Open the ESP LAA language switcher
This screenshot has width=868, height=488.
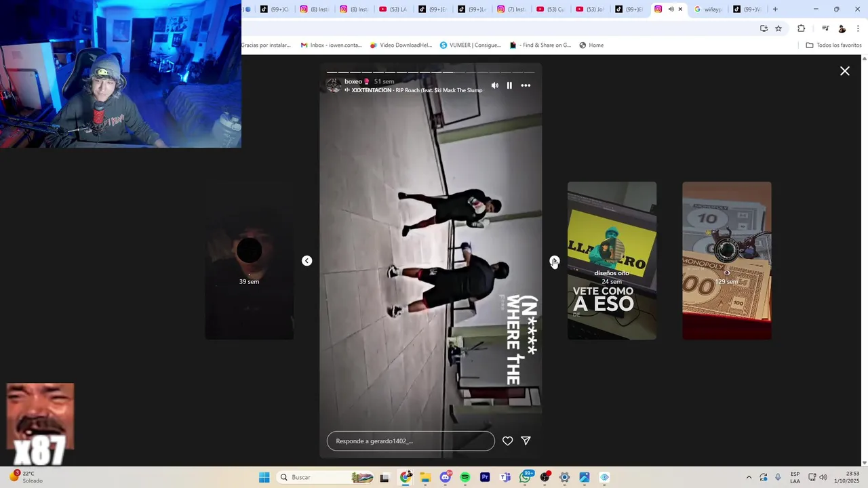(x=795, y=477)
